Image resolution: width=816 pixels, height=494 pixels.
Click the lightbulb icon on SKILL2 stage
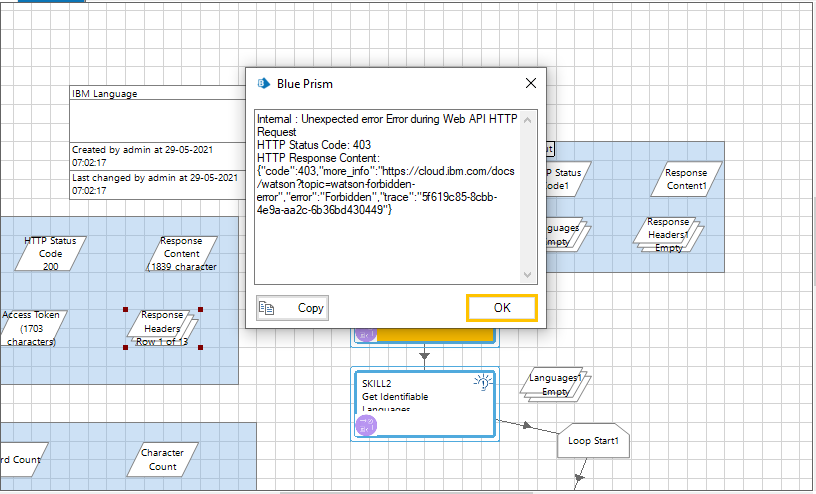482,382
